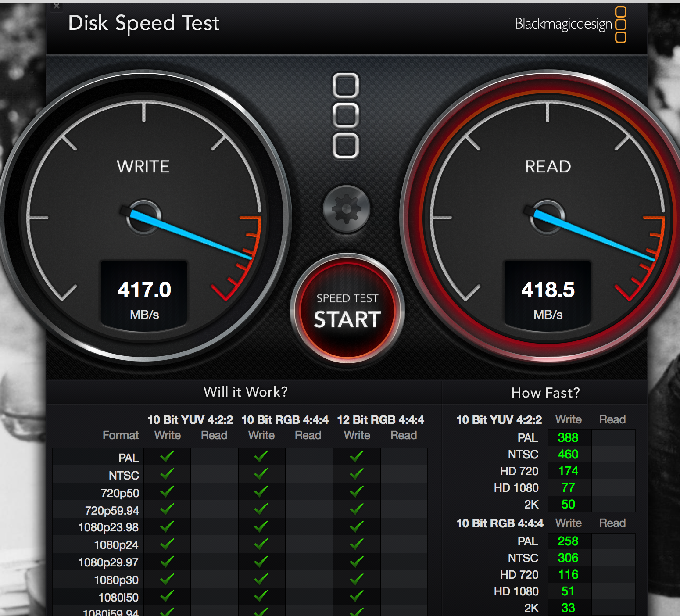This screenshot has width=680, height=616.
Task: Click NTSC 10 Bit RGB write checkmark
Action: [x=261, y=474]
